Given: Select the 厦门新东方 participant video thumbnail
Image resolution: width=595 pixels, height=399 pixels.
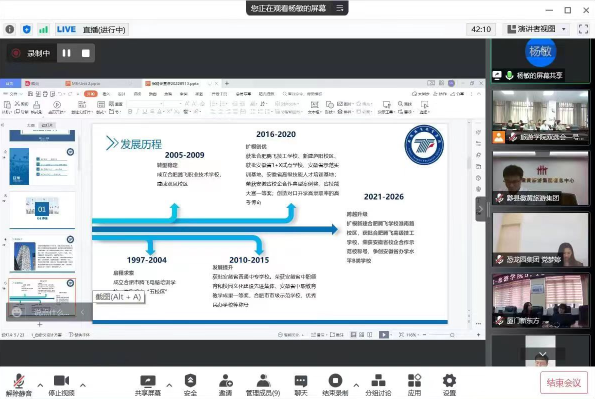Looking at the screenshot, I should (x=540, y=300).
